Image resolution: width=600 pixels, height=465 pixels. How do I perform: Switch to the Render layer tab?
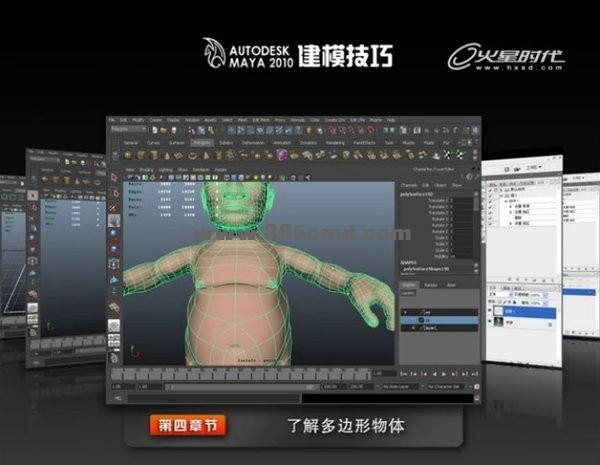click(x=431, y=285)
